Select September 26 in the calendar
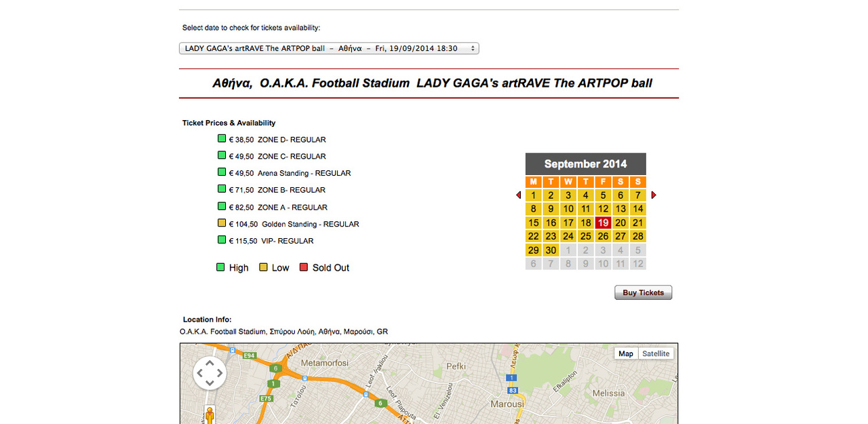 tap(603, 236)
